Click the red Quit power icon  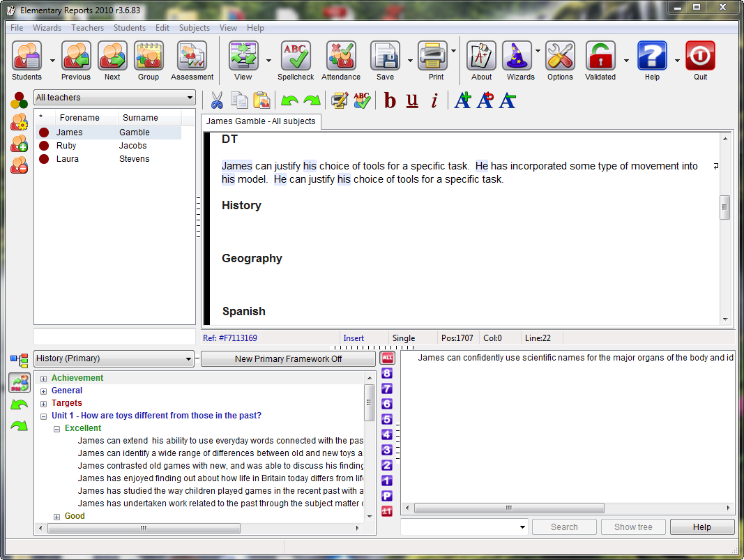pos(700,56)
